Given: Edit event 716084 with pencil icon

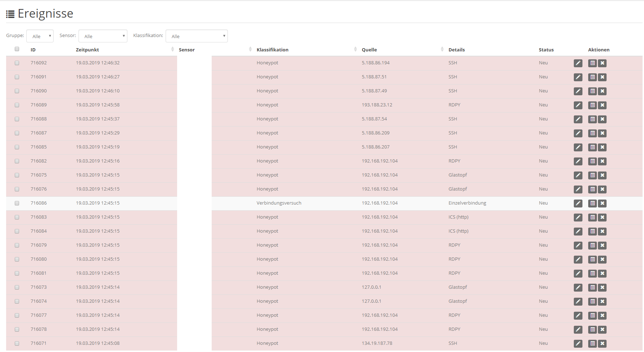Looking at the screenshot, I should click(x=578, y=232).
